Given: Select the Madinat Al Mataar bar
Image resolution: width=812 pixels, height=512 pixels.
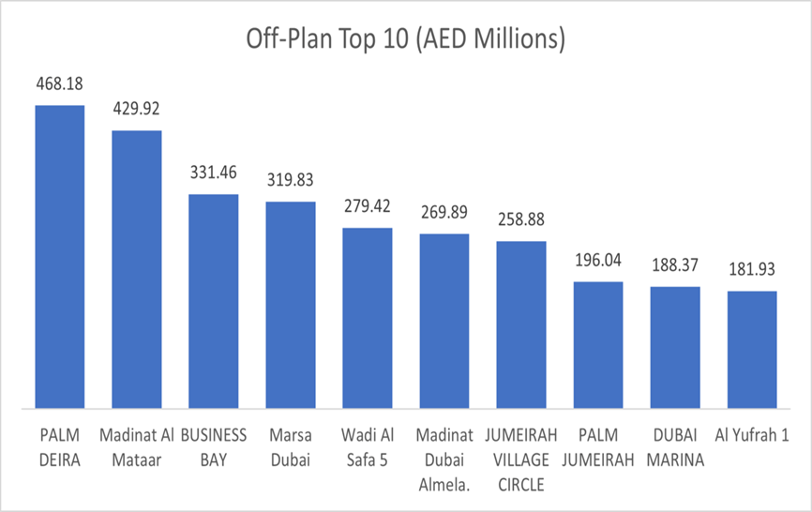Looking at the screenshot, I should (x=137, y=269).
